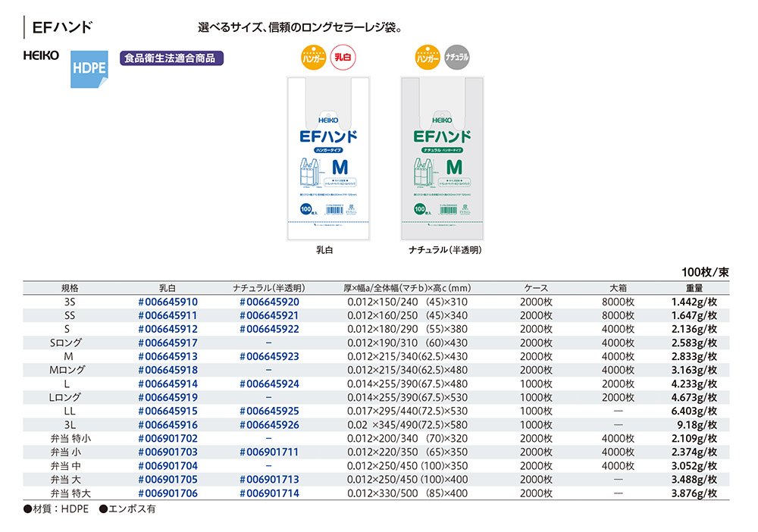Image resolution: width=758 pixels, height=532 pixels.
Task: Open product code #006645926
Action: (269, 425)
